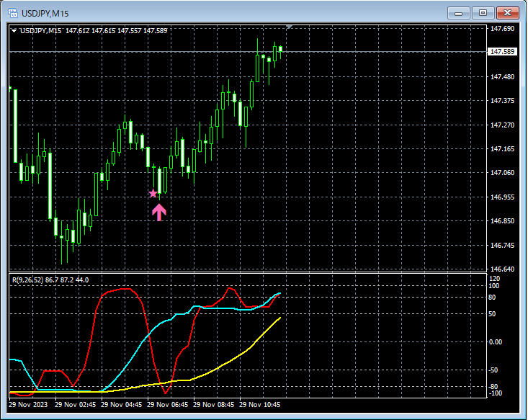Image resolution: width=528 pixels, height=420 pixels.
Task: Click the gray chart shift triangle marker
Action: point(290,27)
